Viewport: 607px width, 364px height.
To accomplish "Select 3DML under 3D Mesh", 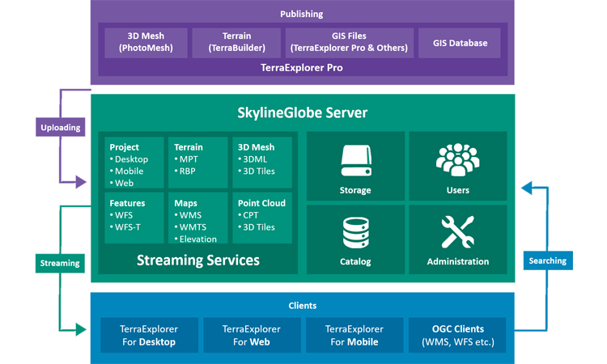I will point(255,159).
